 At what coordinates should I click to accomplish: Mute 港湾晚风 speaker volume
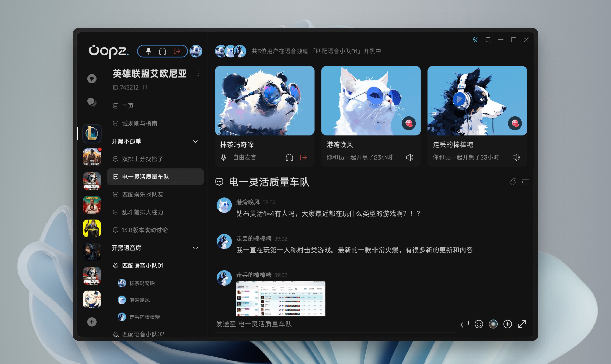click(x=410, y=157)
